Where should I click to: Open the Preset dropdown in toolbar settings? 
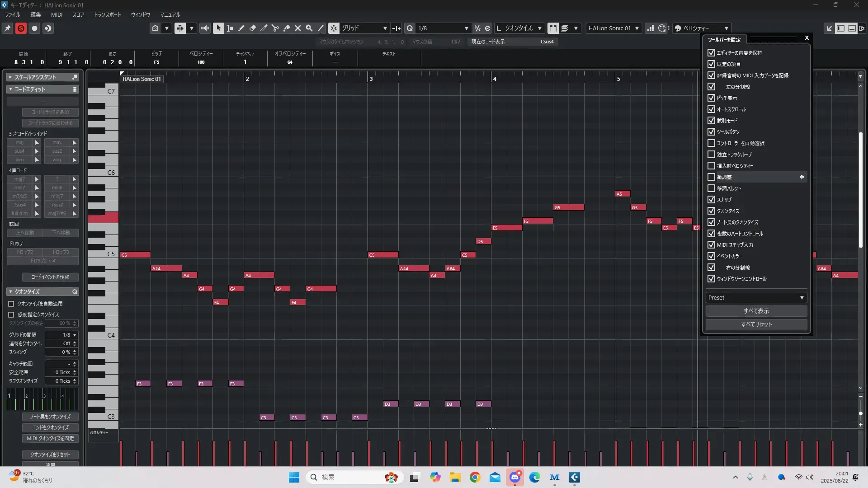756,297
